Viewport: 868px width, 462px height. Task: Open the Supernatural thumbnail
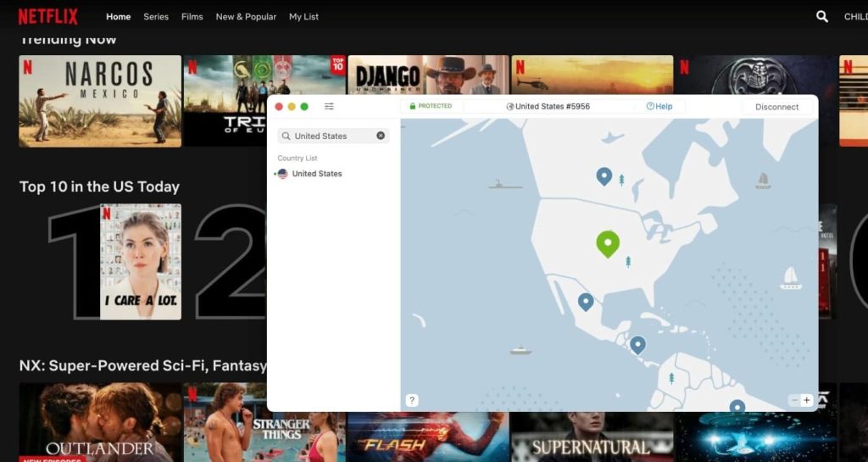click(x=592, y=437)
